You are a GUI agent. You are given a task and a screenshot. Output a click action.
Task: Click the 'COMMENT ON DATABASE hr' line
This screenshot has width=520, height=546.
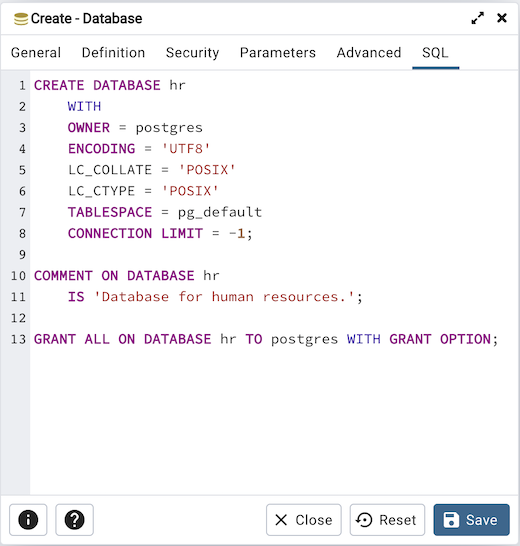coord(127,276)
